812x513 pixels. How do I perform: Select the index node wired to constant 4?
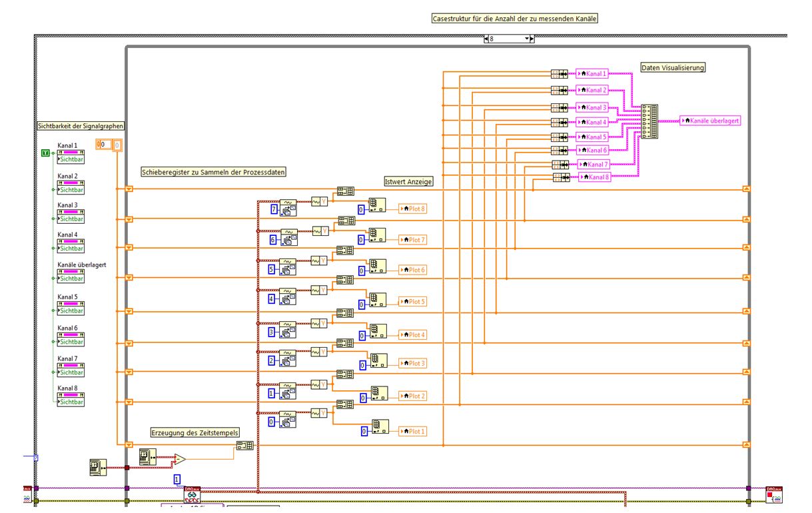tap(288, 296)
